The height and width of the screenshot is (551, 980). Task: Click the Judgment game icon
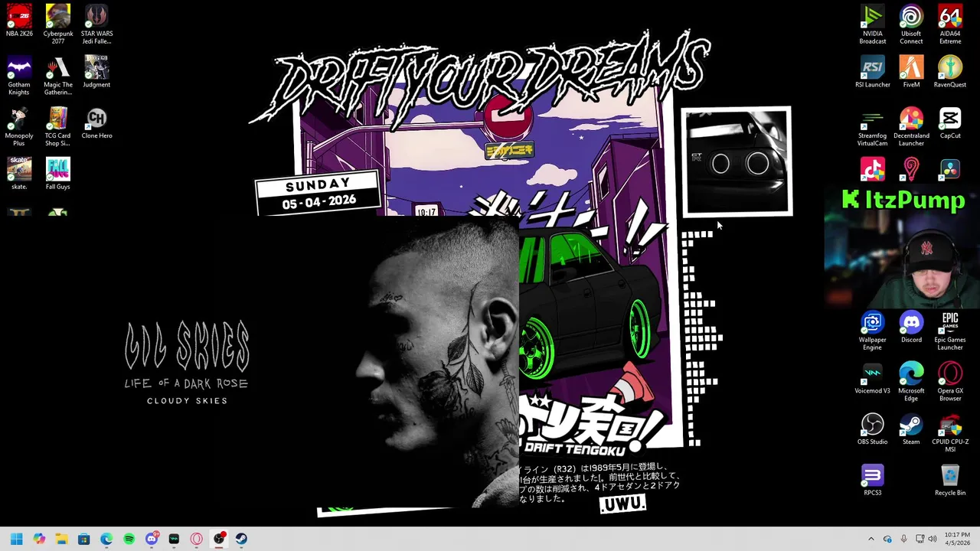click(96, 71)
